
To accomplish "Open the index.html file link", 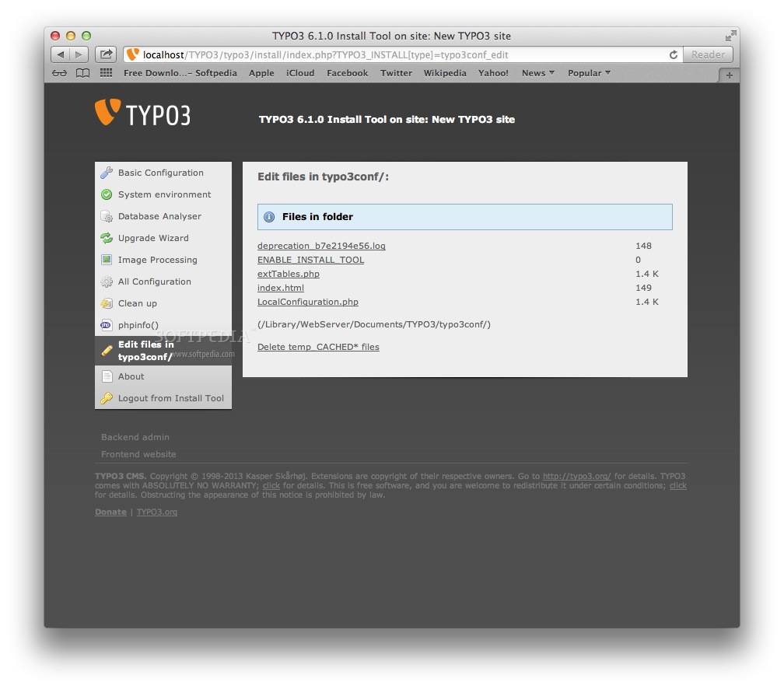I will [281, 288].
